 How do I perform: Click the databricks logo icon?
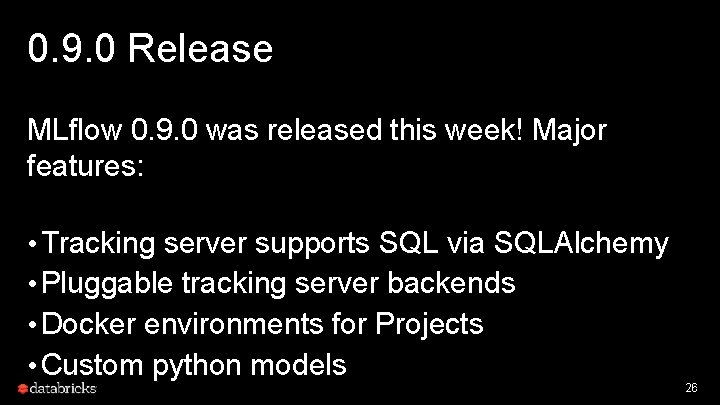tap(22, 387)
